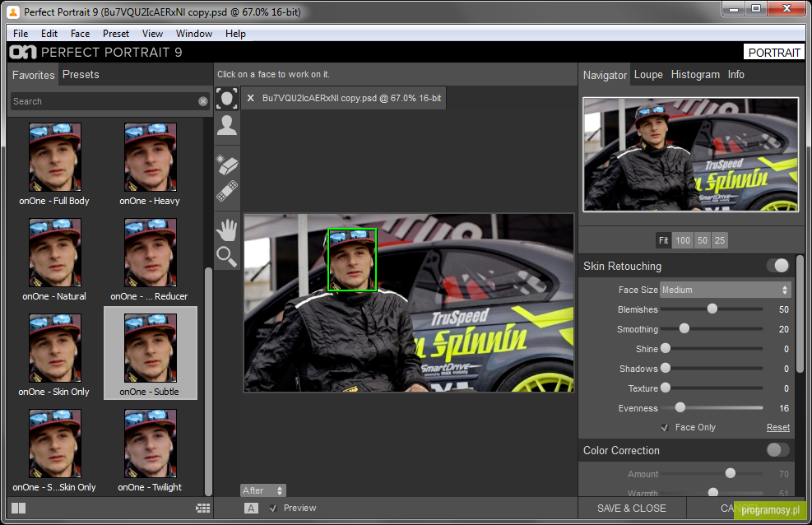Apply the onOne - Heavy preset
812x525 pixels.
point(151,165)
